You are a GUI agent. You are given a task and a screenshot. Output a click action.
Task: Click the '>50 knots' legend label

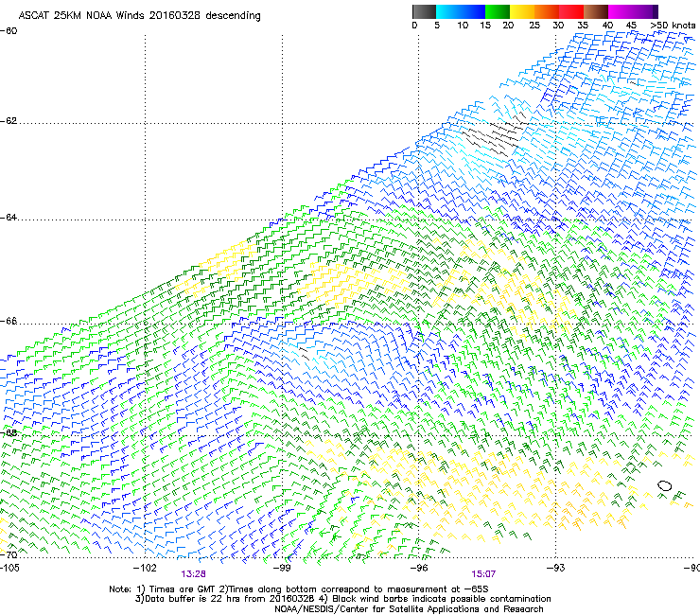[673, 26]
